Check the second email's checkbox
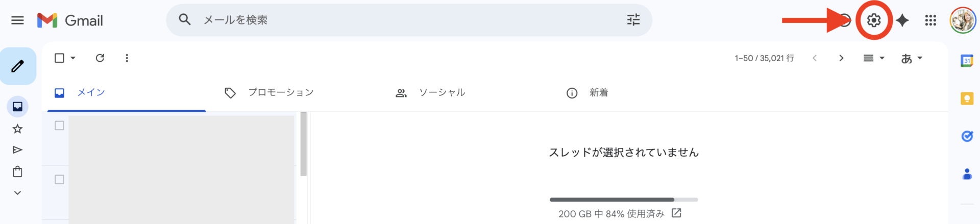Screen dimensions: 980x224 click(59, 180)
